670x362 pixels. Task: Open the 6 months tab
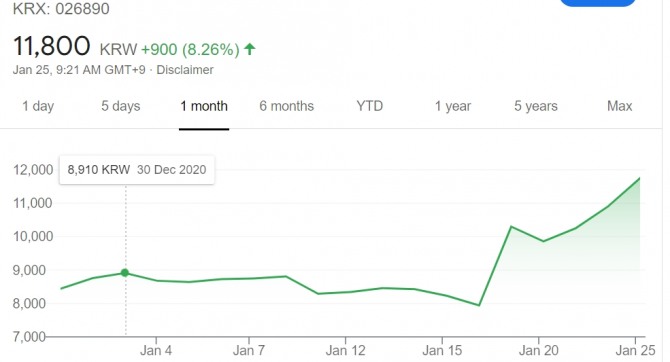coord(286,106)
